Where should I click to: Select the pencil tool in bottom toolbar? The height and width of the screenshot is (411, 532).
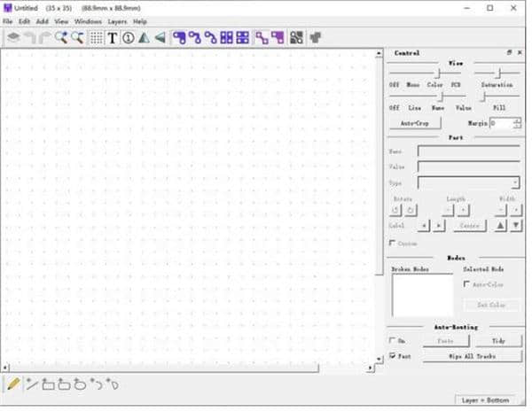click(x=13, y=384)
